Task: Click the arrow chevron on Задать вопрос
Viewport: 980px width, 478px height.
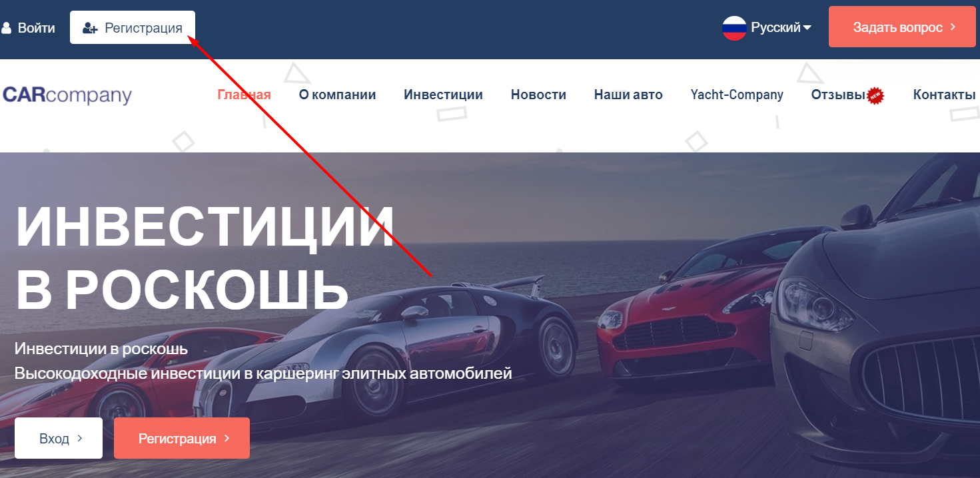Action: [953, 27]
